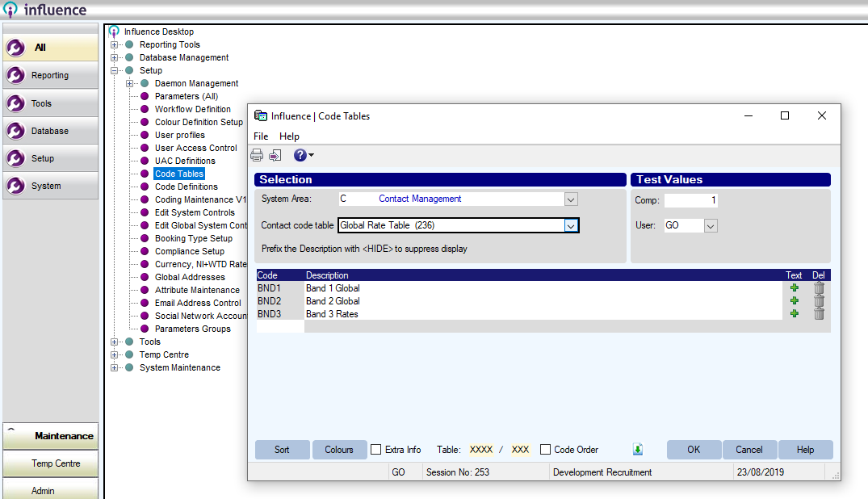Open the File menu
This screenshot has height=499, width=868.
261,136
